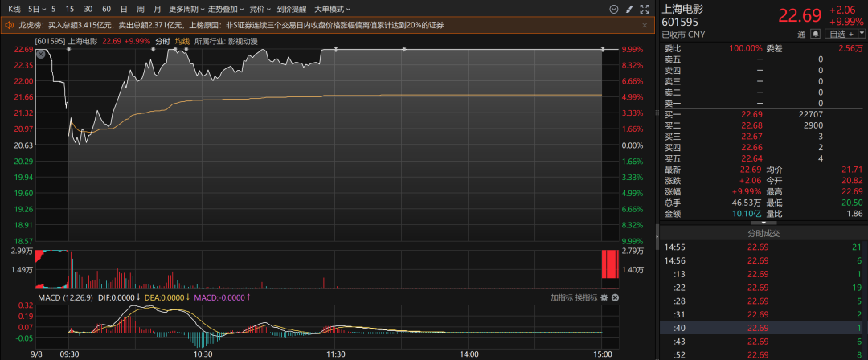Select the 60 minute period

(x=106, y=10)
